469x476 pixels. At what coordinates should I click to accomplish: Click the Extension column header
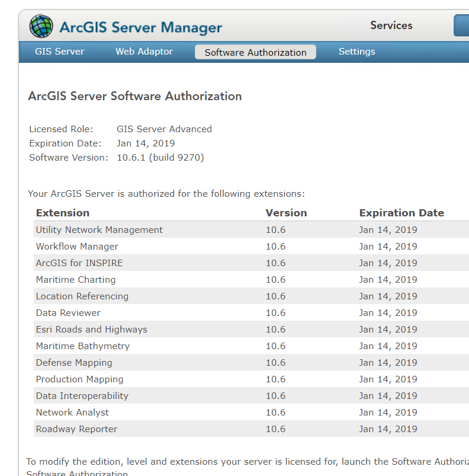[63, 213]
